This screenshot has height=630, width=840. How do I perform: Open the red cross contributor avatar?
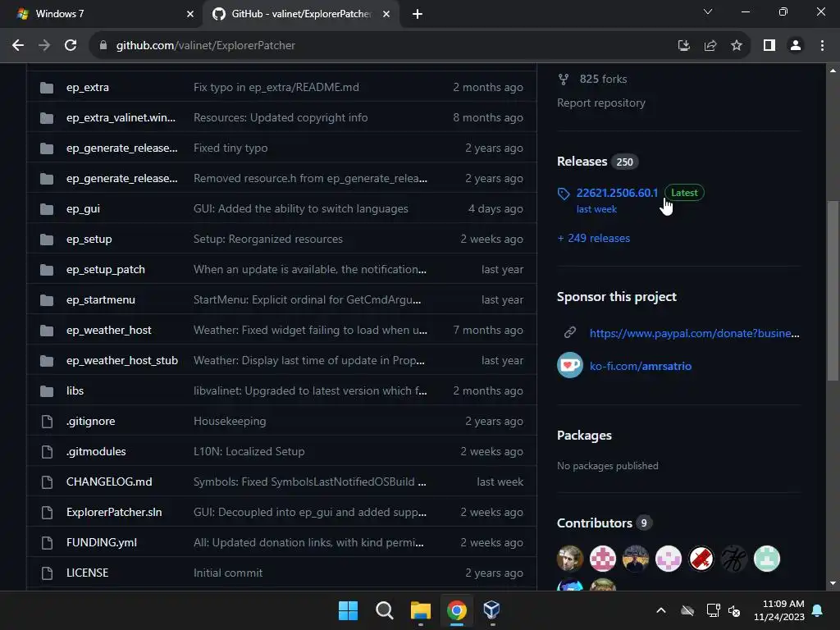pos(701,559)
